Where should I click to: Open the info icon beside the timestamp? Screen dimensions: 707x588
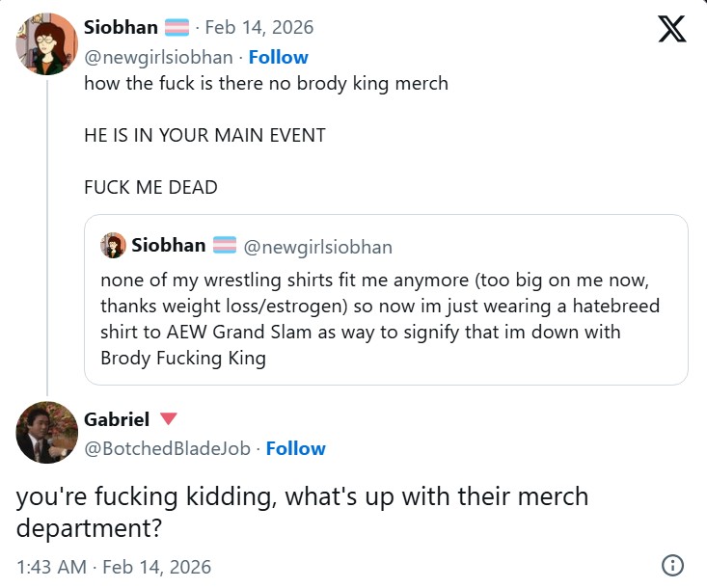click(673, 566)
